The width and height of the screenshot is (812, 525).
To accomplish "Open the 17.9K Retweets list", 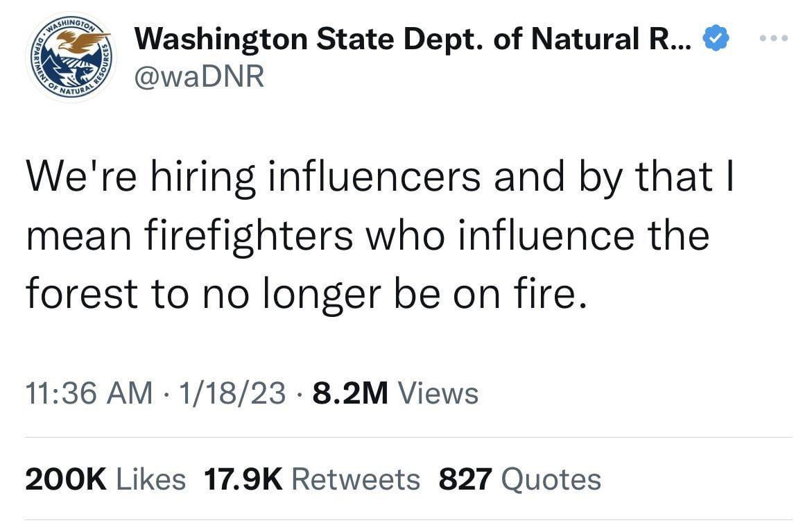I will (312, 479).
